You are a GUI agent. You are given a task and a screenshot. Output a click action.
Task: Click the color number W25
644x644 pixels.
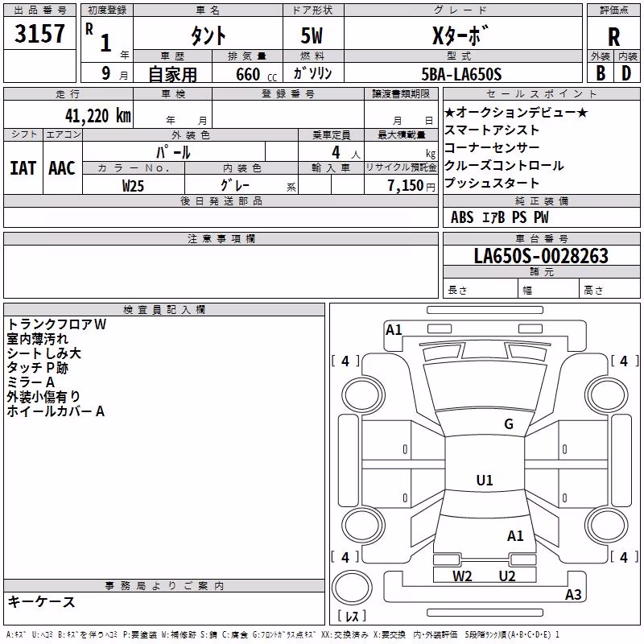(x=133, y=186)
